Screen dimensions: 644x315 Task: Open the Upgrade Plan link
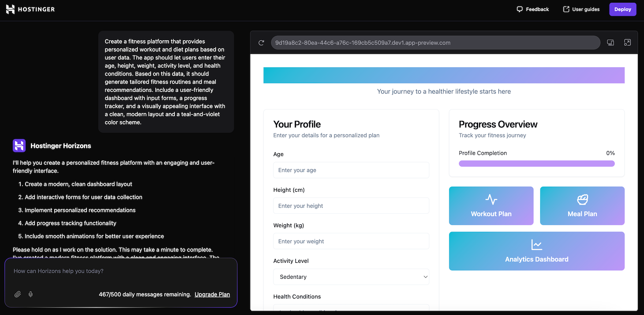(212, 294)
